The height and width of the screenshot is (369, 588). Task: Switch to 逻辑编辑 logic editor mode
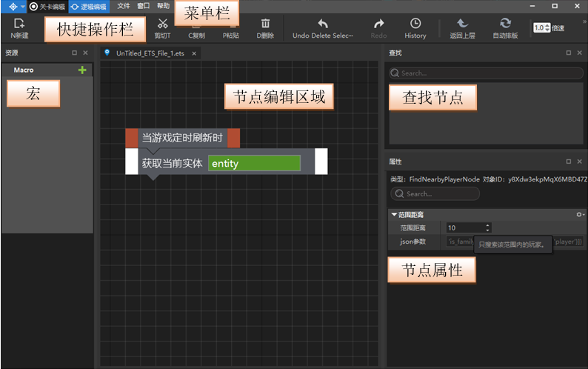click(90, 7)
